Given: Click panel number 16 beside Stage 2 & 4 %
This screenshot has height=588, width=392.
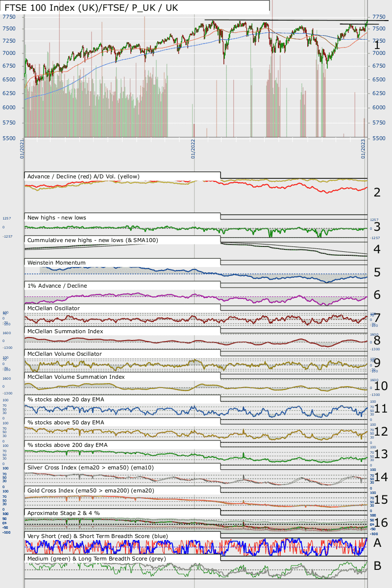Looking at the screenshot, I should (x=381, y=523).
